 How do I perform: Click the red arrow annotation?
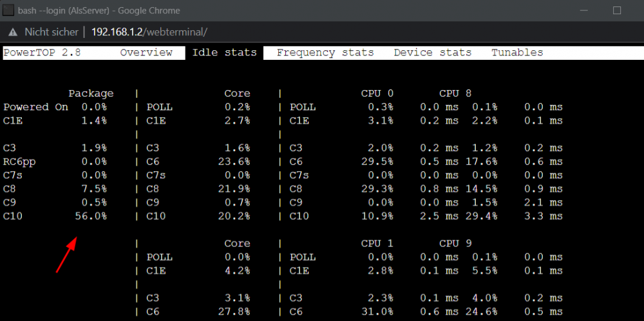(66, 255)
